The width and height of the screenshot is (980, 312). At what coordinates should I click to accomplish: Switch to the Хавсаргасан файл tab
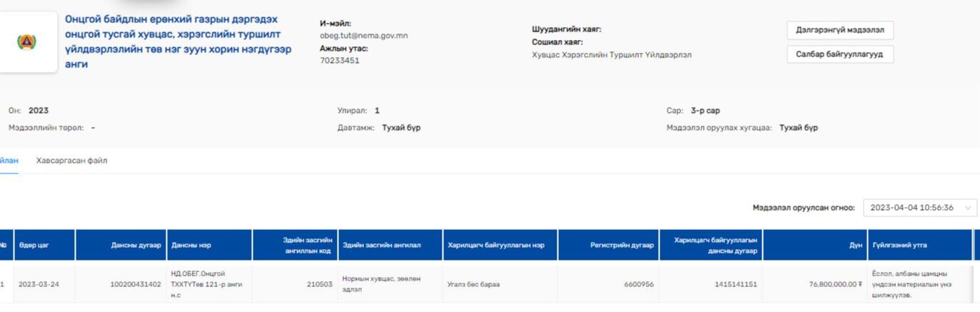[x=71, y=161]
